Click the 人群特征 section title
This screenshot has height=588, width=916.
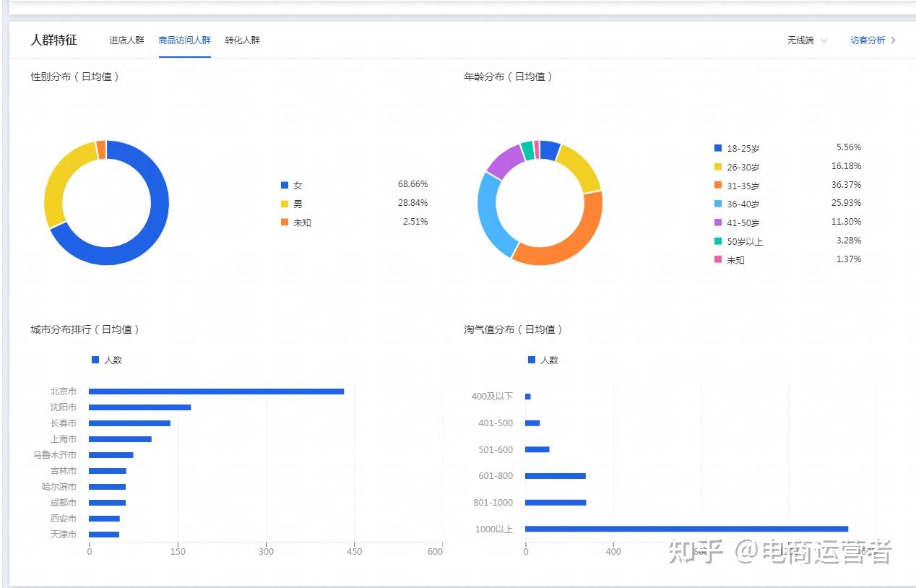(x=53, y=40)
